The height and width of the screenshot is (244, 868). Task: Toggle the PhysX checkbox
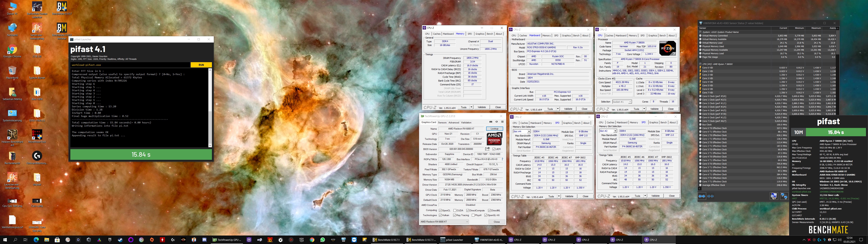(x=473, y=215)
